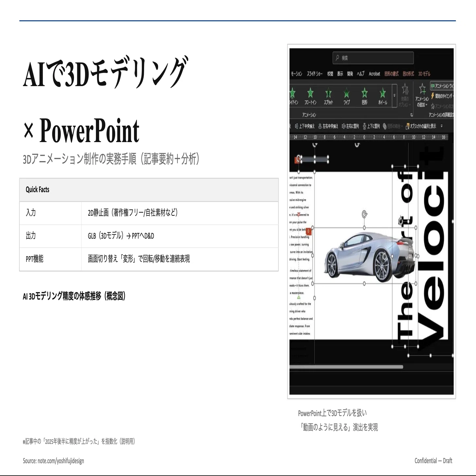Open 効果のオプション effect options
Screen dimensions: 476x476
pyautogui.click(x=405, y=95)
